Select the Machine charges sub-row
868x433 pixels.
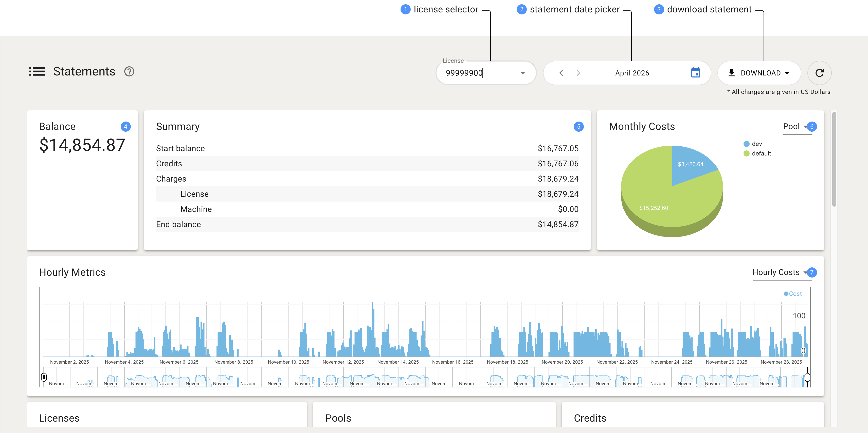pos(367,209)
